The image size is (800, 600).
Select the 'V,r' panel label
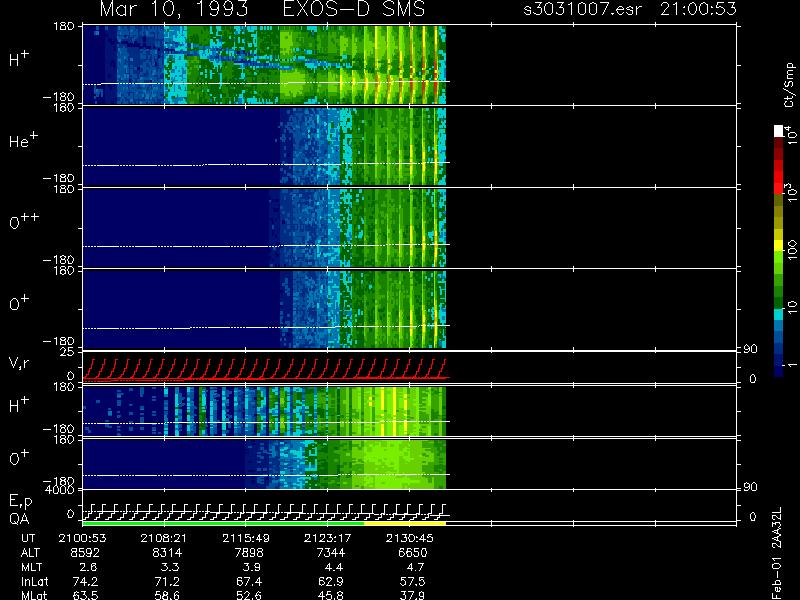point(19,363)
